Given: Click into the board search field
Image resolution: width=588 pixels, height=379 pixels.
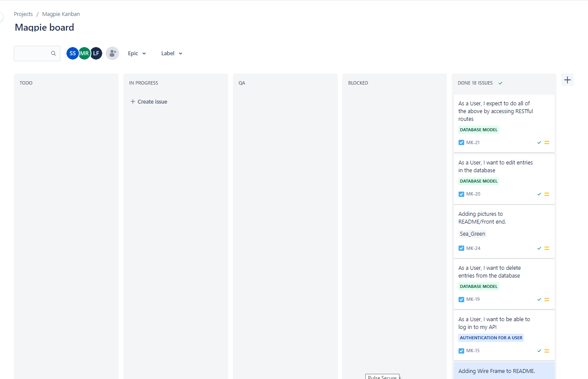Looking at the screenshot, I should [32, 53].
